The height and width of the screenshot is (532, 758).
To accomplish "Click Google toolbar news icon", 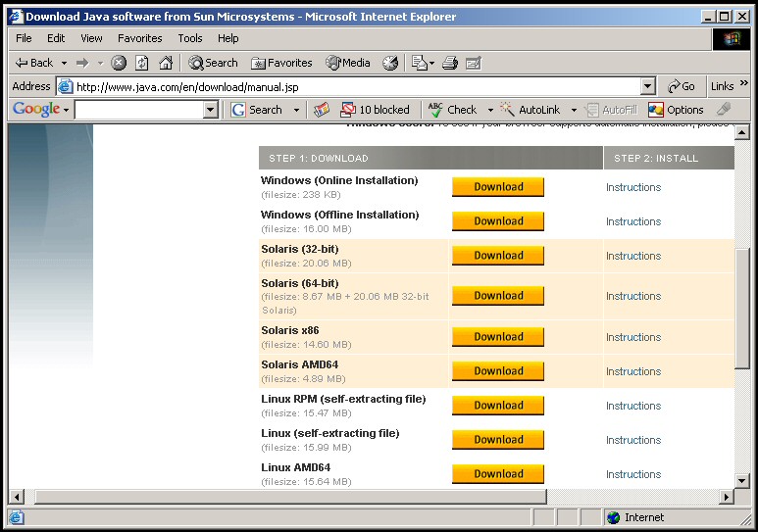I will (321, 110).
